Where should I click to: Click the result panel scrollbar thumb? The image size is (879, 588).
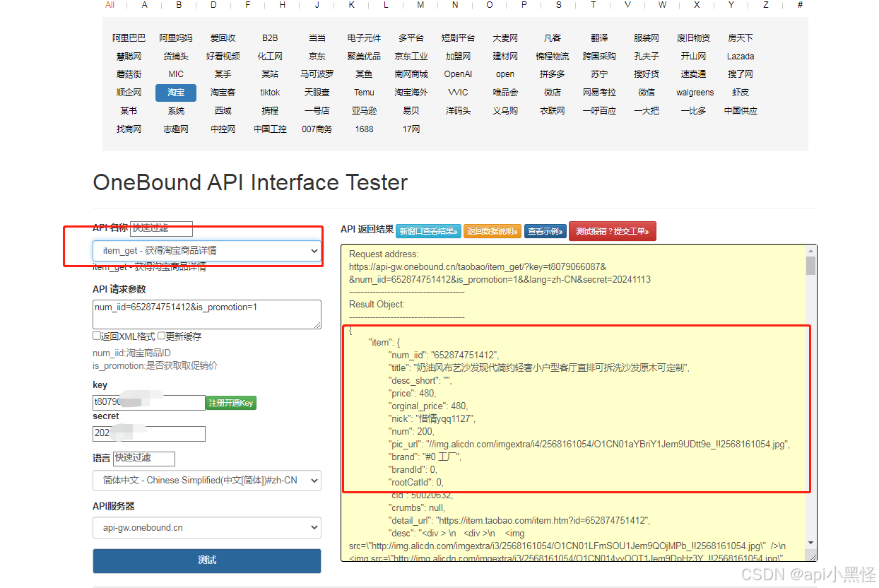(810, 266)
